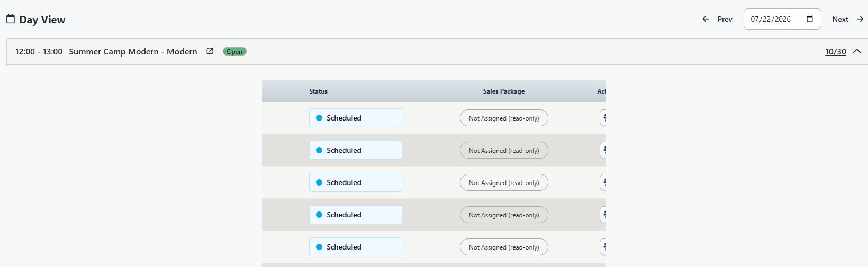Screen dimensions: 868x267
Task: Click the people action icon in first row
Action: [x=603, y=118]
